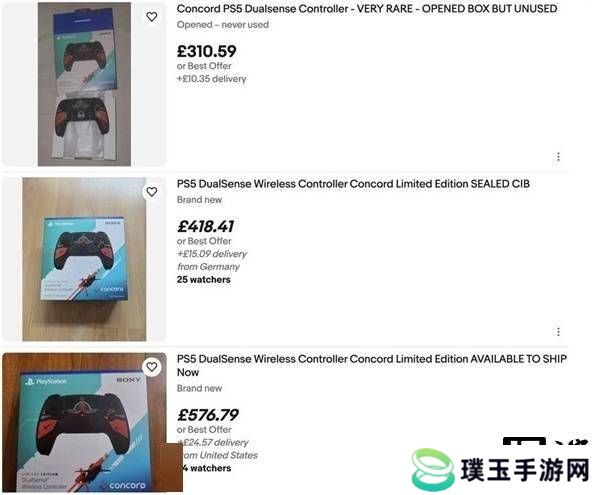Click '25 watchers' on the SEALED listing
The height and width of the screenshot is (495, 600).
204,280
